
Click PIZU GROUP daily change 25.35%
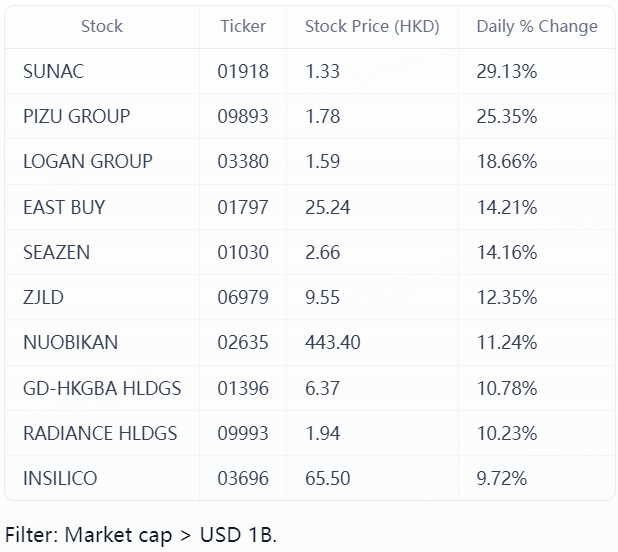[507, 116]
